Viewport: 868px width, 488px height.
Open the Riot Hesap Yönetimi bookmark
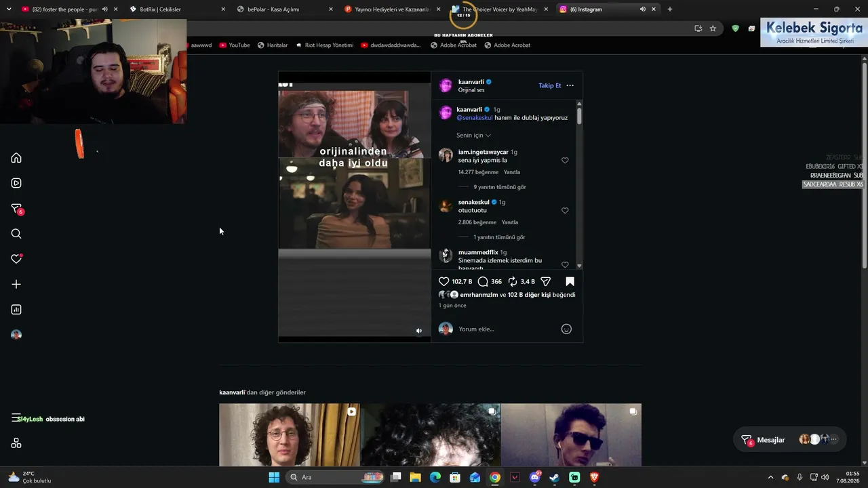pos(324,45)
